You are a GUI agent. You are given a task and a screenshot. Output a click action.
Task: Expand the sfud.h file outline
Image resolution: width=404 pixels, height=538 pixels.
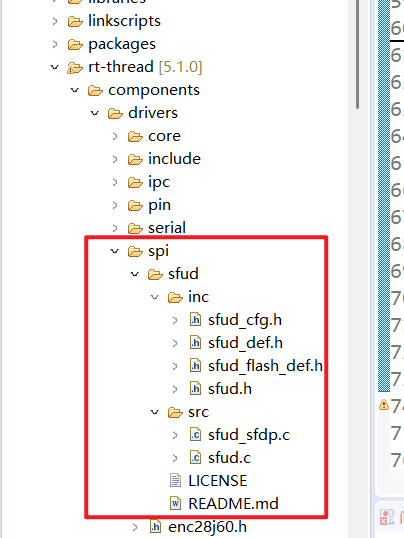pyautogui.click(x=175, y=389)
